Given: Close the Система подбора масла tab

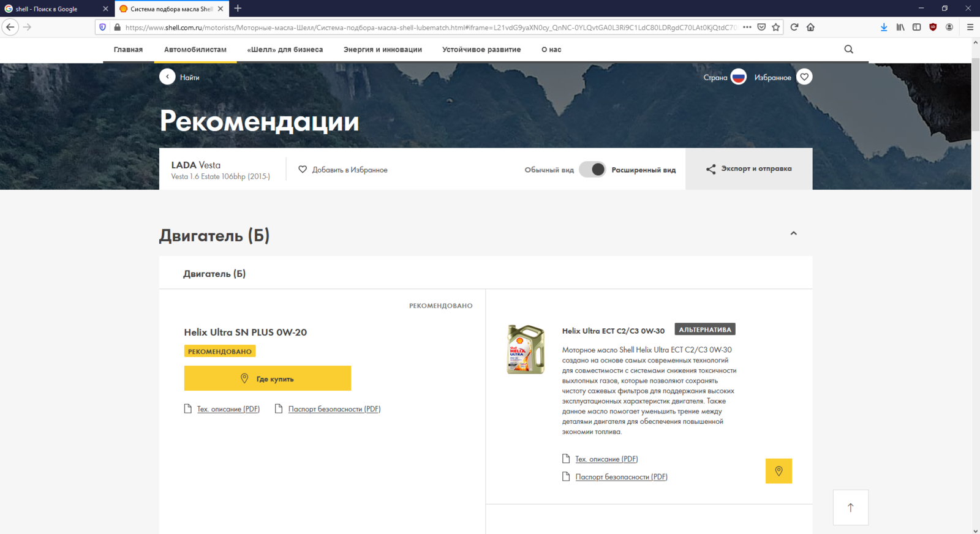Looking at the screenshot, I should coord(221,9).
